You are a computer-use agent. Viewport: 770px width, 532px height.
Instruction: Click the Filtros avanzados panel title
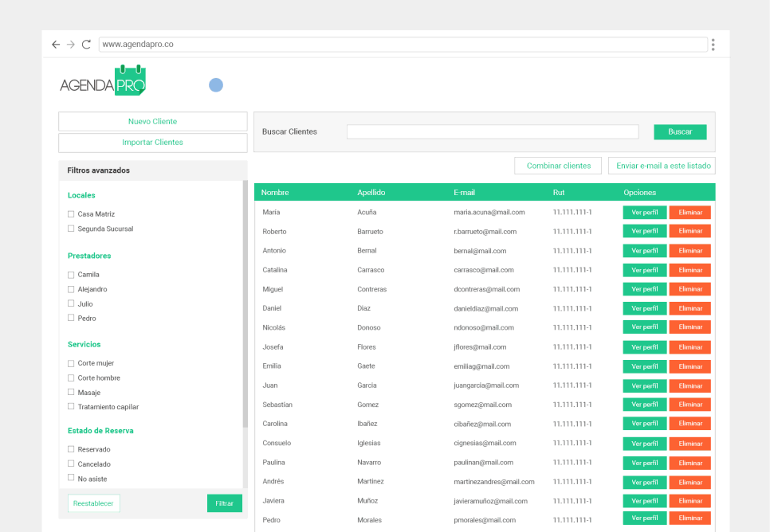point(99,170)
